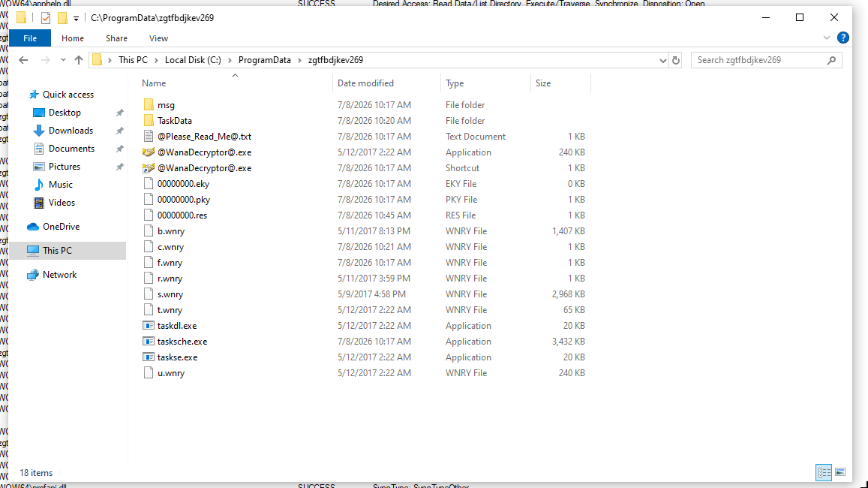This screenshot has width=868, height=488.
Task: Select the tasksche.exe application icon
Action: tap(149, 341)
